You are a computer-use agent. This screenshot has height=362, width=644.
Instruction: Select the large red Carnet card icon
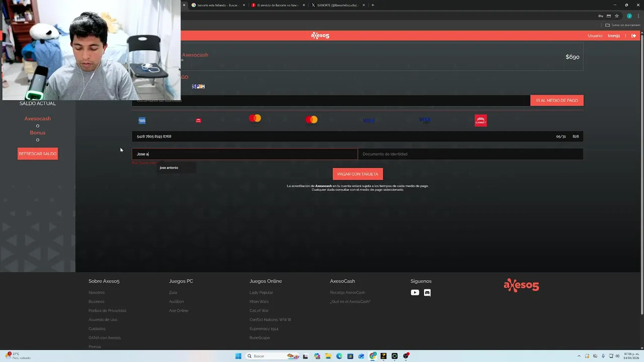[x=480, y=120]
